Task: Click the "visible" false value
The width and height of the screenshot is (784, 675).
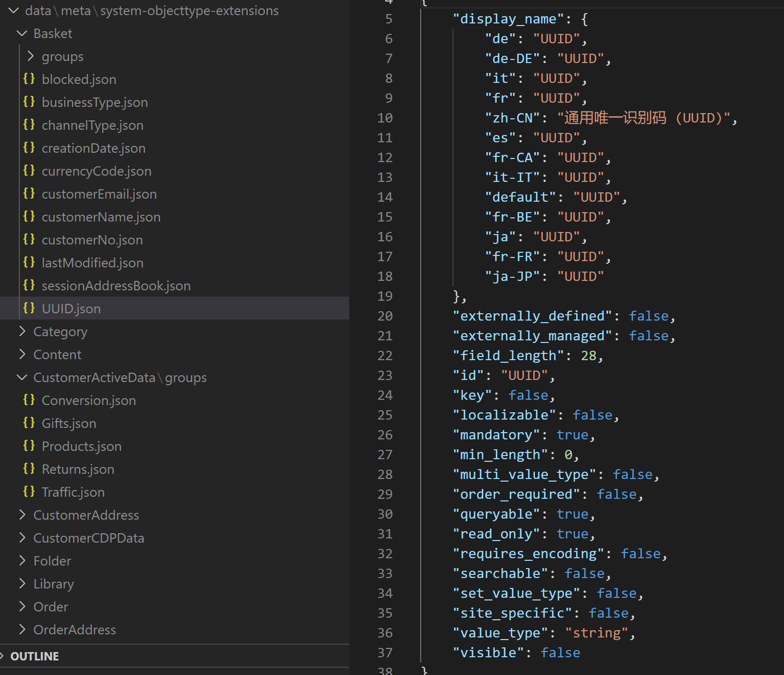Action: (x=560, y=653)
